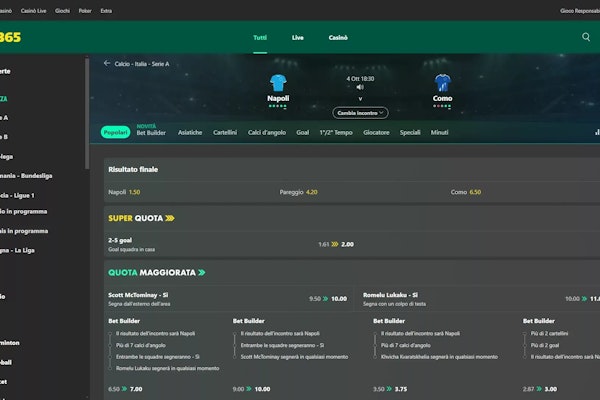Click 'Più di 2 cartellini' line

(549, 333)
